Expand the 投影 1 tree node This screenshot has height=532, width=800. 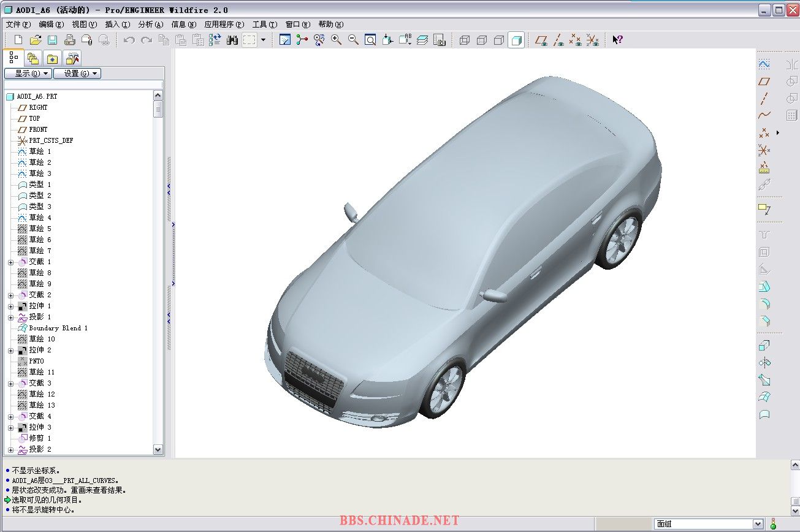pos(10,317)
